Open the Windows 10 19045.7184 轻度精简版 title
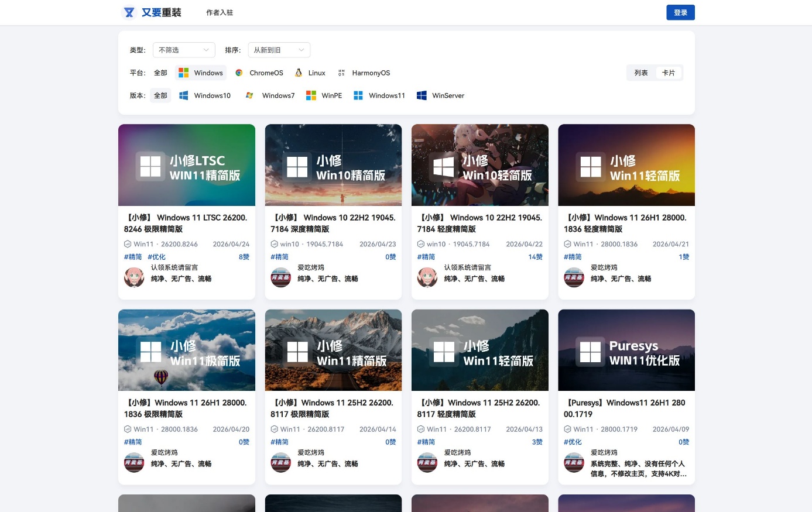Image resolution: width=812 pixels, height=512 pixels. pos(480,223)
